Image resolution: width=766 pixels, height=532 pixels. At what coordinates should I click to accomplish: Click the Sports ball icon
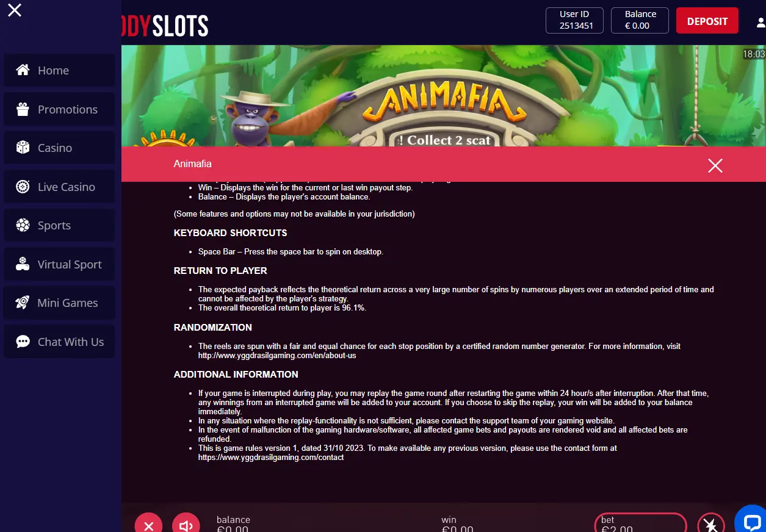point(23,225)
